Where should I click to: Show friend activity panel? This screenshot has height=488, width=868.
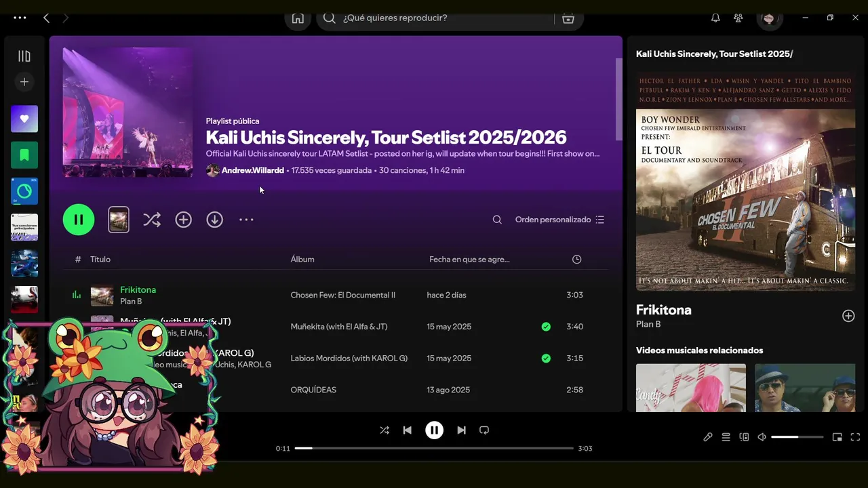point(738,18)
